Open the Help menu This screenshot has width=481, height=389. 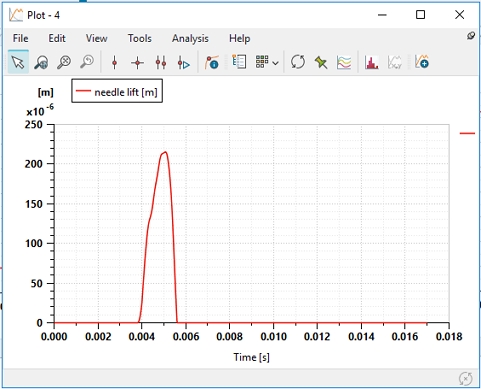(239, 39)
